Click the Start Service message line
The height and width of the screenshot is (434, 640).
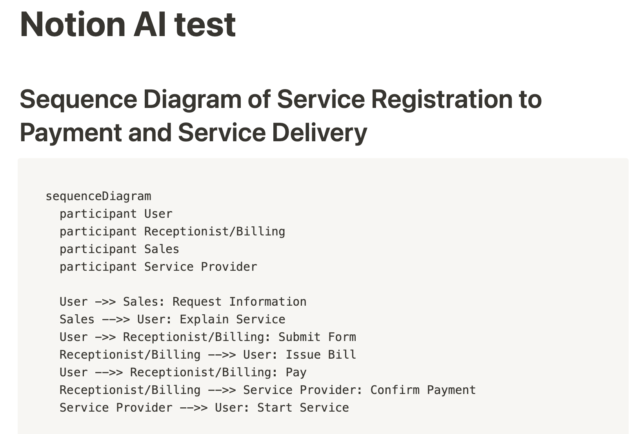(204, 407)
